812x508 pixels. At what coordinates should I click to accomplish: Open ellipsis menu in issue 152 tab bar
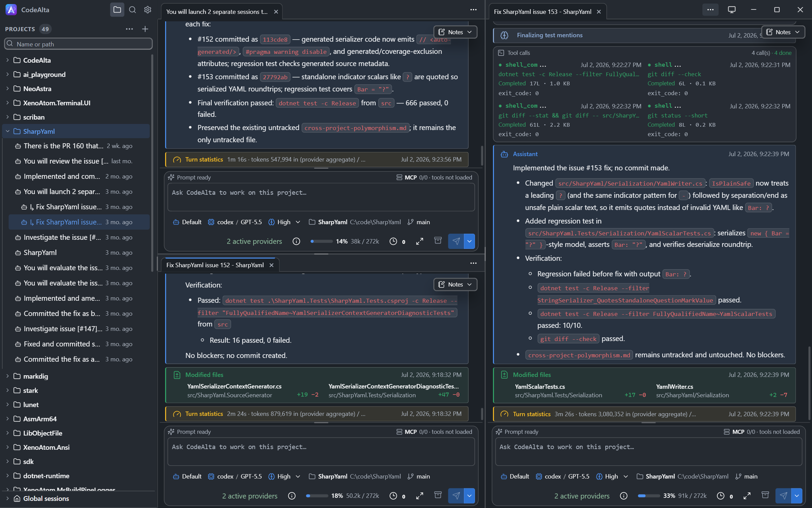(x=473, y=263)
